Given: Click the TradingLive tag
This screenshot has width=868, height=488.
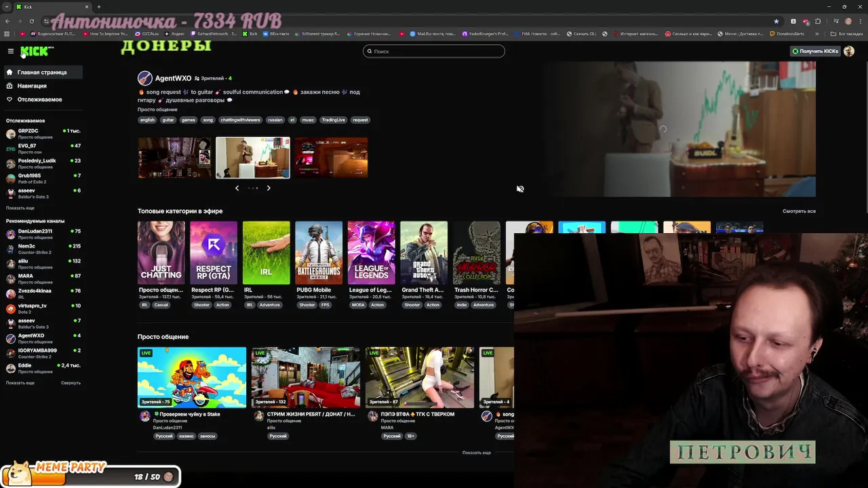Looking at the screenshot, I should pos(333,120).
